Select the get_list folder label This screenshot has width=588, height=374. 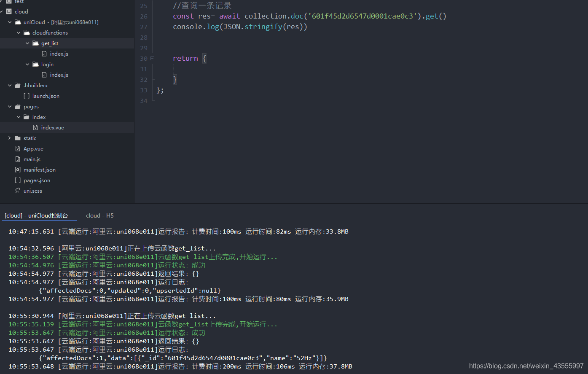[50, 43]
